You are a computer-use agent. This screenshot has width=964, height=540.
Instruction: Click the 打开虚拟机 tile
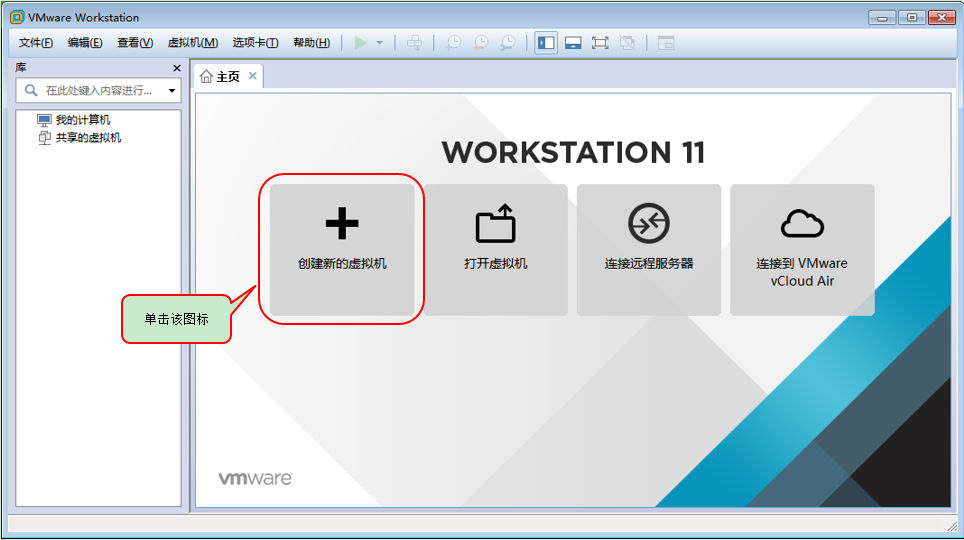pyautogui.click(x=496, y=250)
